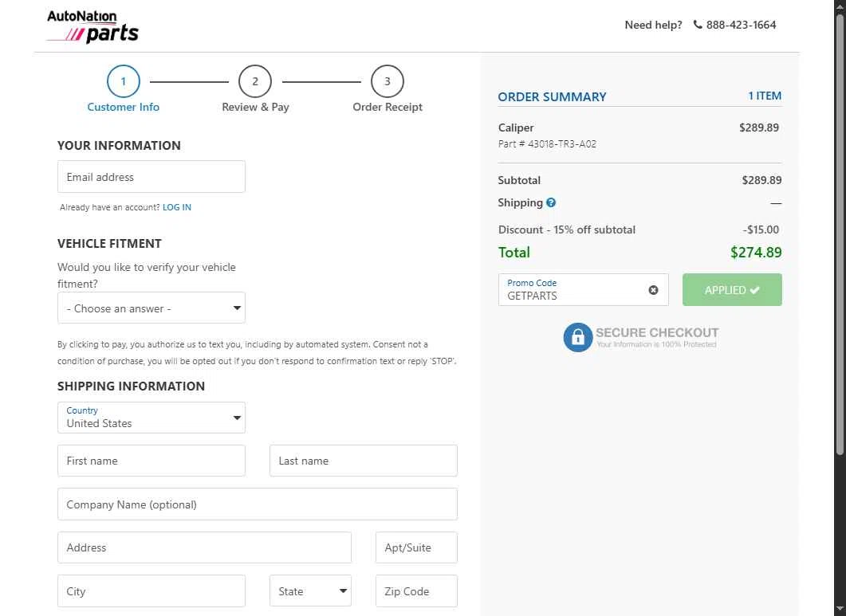Viewport: 846px width, 616px height.
Task: Click the step 1 Customer Info circle
Action: (123, 81)
